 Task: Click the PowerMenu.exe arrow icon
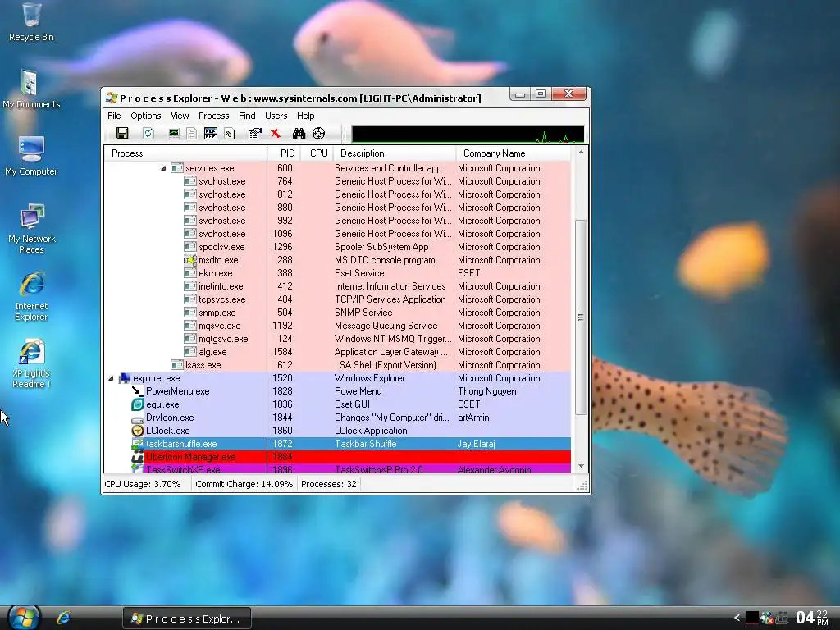138,391
